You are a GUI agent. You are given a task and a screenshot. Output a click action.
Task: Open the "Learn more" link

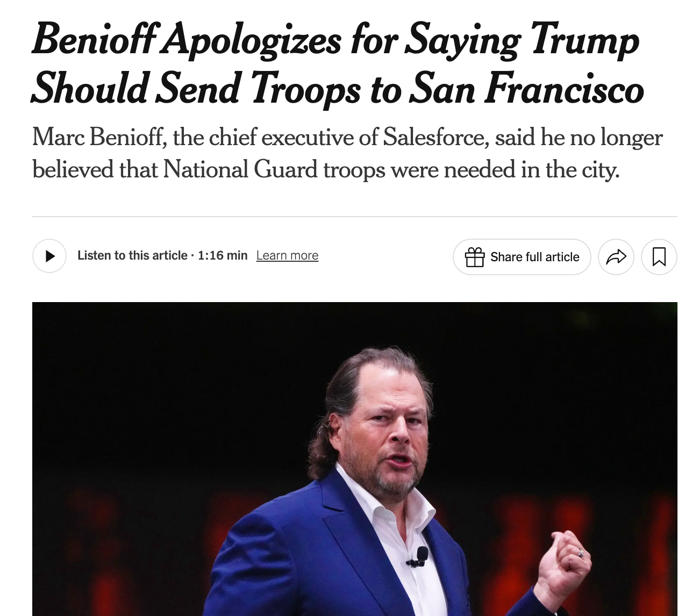(x=287, y=255)
